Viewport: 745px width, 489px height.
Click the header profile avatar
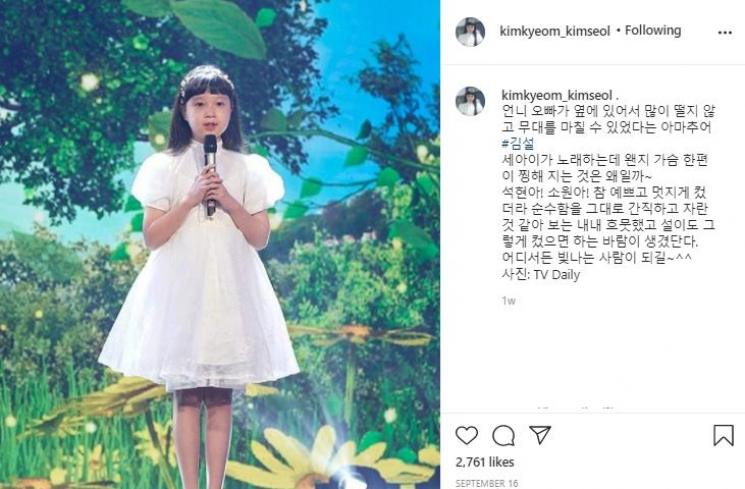click(x=470, y=32)
